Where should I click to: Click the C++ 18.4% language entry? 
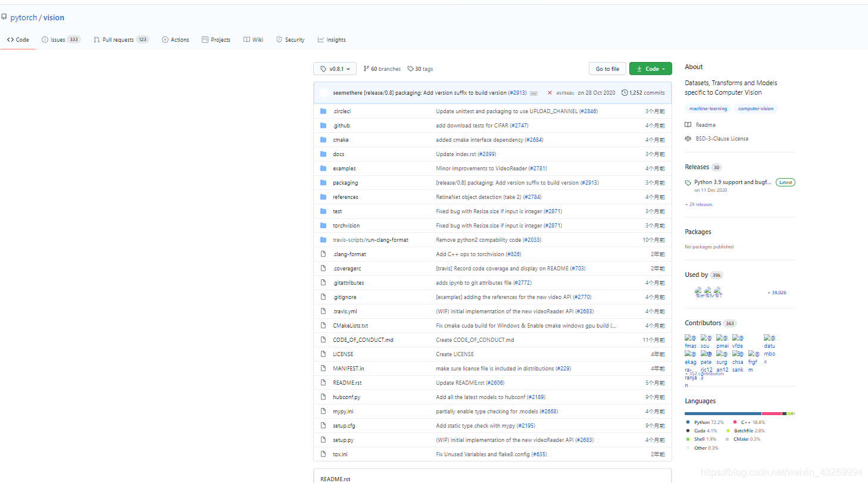[x=749, y=422]
